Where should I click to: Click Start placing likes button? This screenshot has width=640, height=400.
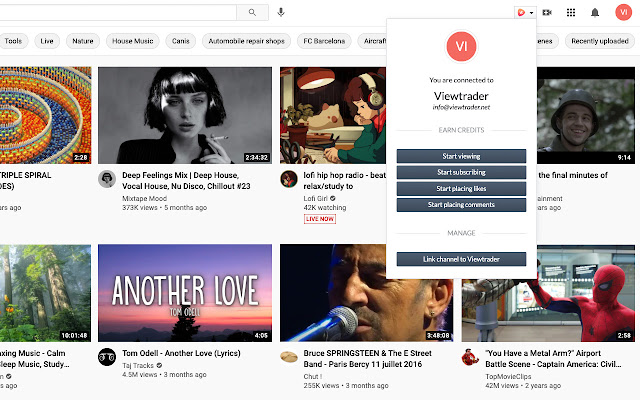tap(461, 188)
